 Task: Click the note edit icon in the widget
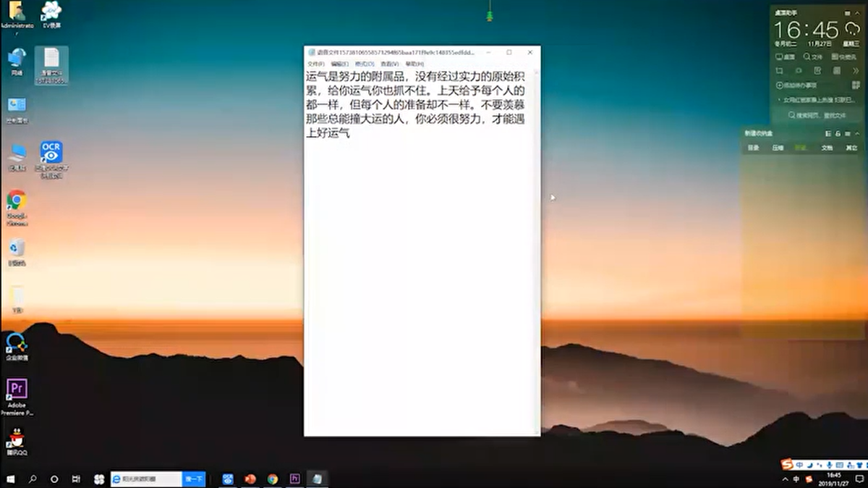click(x=817, y=70)
